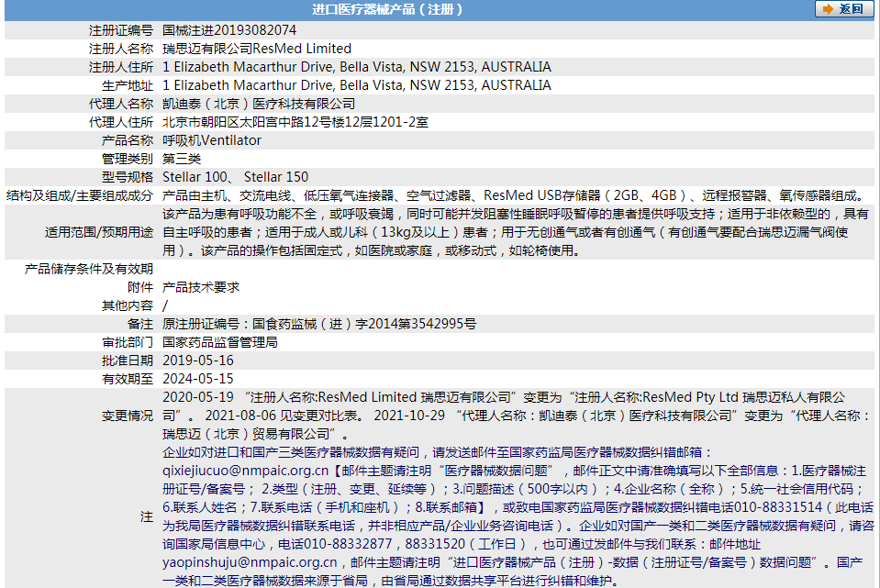Screen dimensions: 880x588
Task: Select registrant name 瑞思迈有限公司ResMed Limited
Action: coord(257,49)
